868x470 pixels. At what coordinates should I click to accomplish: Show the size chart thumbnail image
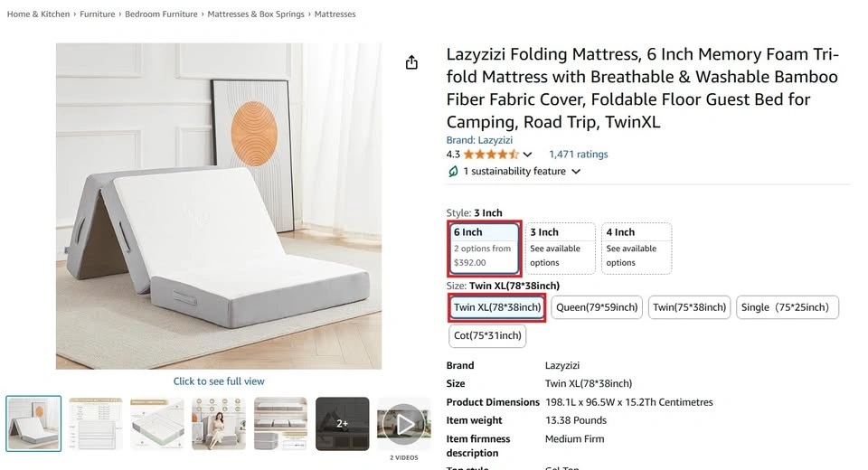96,423
